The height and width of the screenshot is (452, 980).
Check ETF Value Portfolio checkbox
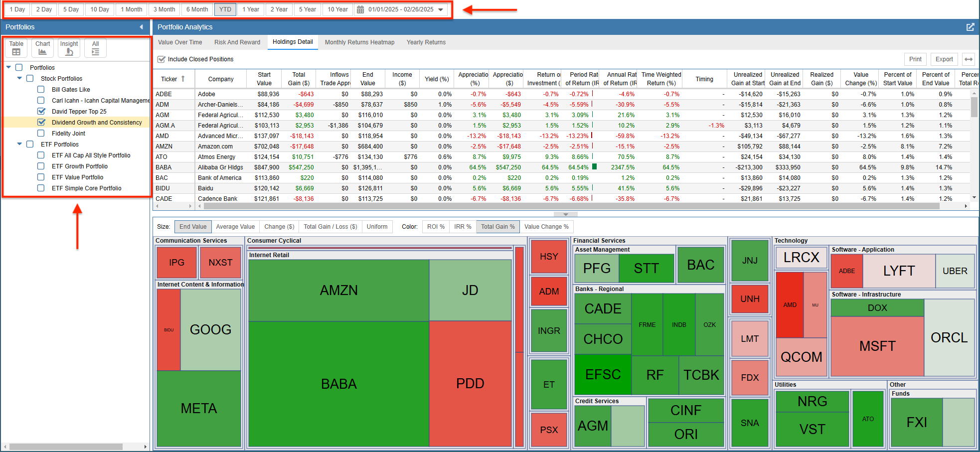point(41,177)
